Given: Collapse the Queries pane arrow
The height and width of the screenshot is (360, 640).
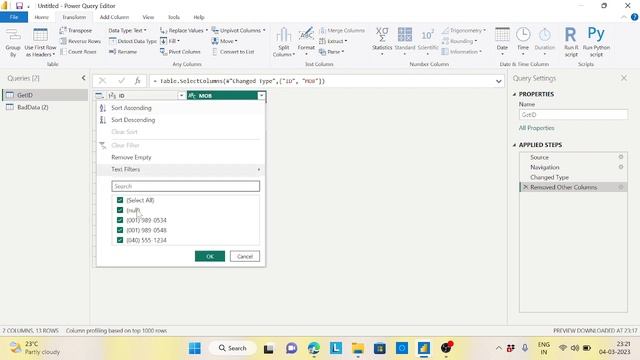Looking at the screenshot, I should [84, 78].
